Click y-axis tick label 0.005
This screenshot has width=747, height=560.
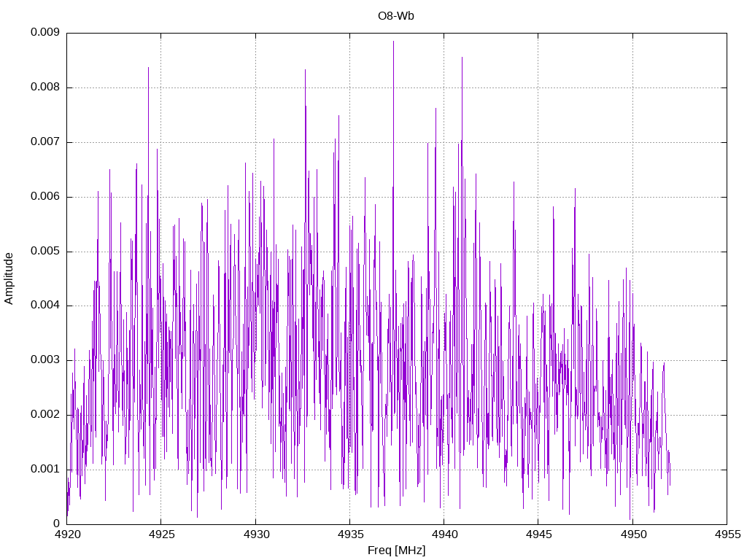click(x=45, y=251)
